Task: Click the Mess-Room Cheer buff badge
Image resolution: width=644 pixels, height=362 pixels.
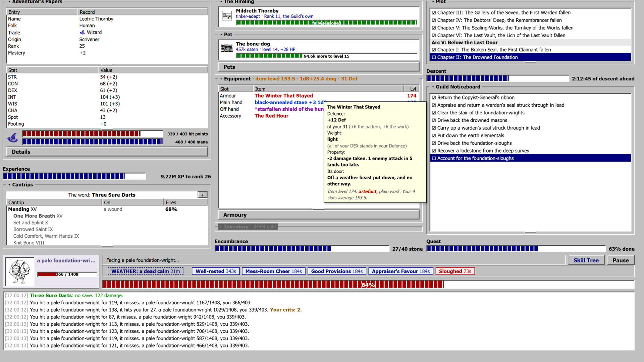Action: click(x=273, y=271)
